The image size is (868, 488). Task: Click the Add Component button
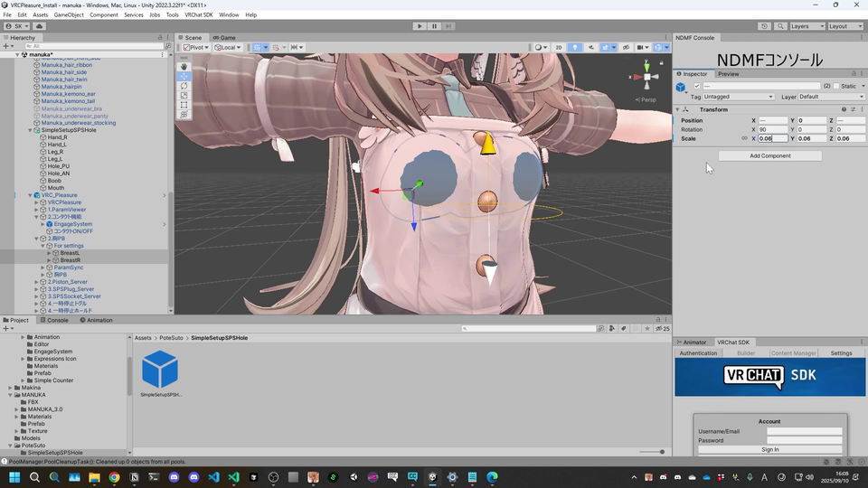point(770,156)
